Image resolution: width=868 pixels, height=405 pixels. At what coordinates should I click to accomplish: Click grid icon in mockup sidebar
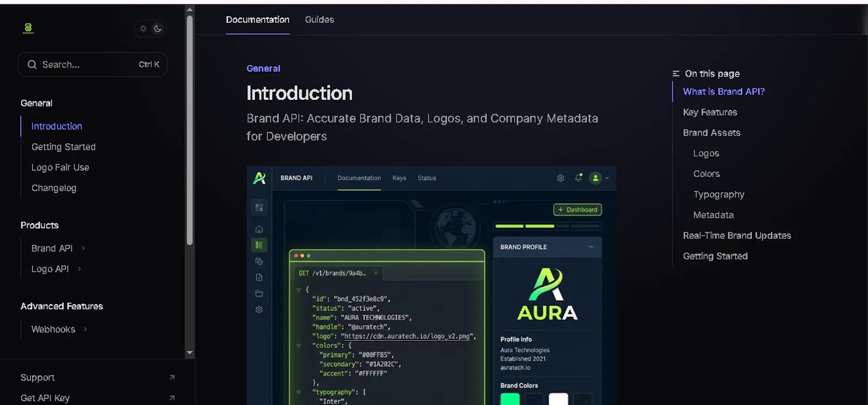259,207
